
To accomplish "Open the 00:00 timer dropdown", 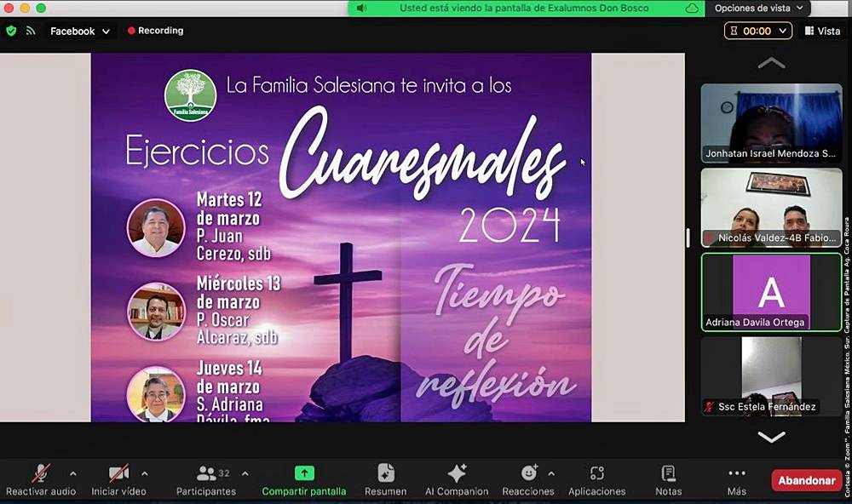I will [757, 31].
